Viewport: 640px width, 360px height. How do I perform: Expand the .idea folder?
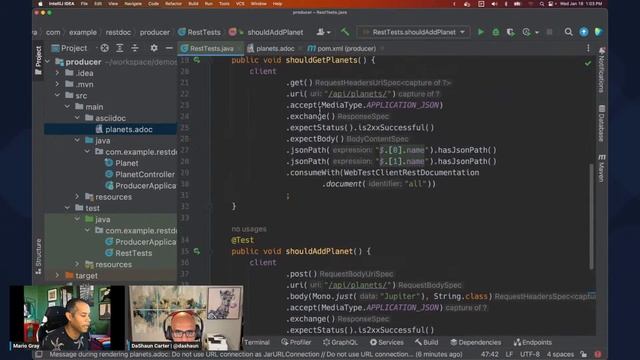coord(58,73)
